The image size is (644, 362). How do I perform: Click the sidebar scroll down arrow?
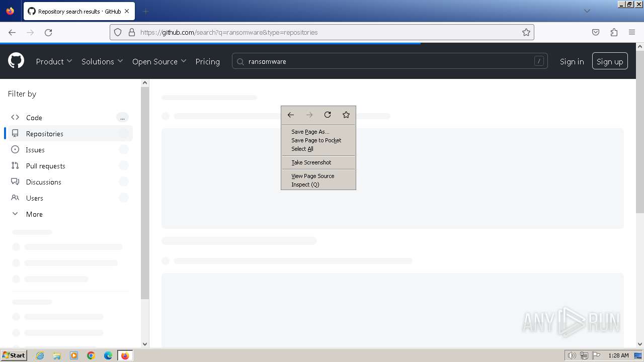coord(145,344)
